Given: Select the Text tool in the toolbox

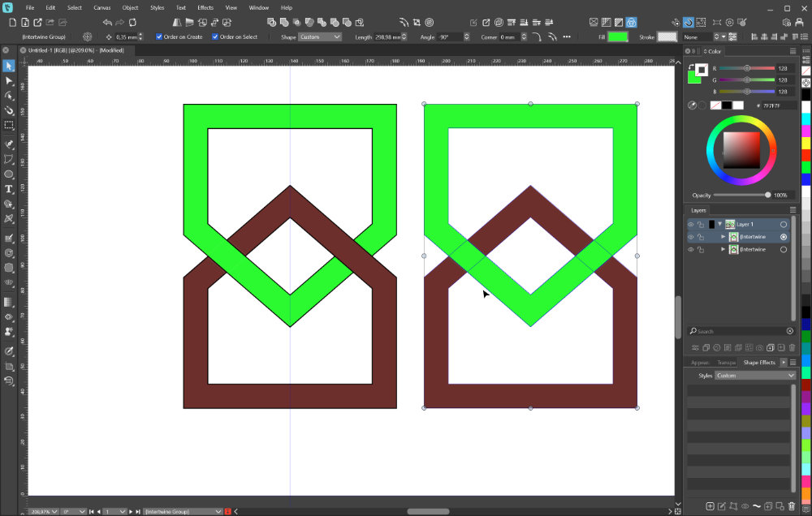Looking at the screenshot, I should (9, 189).
